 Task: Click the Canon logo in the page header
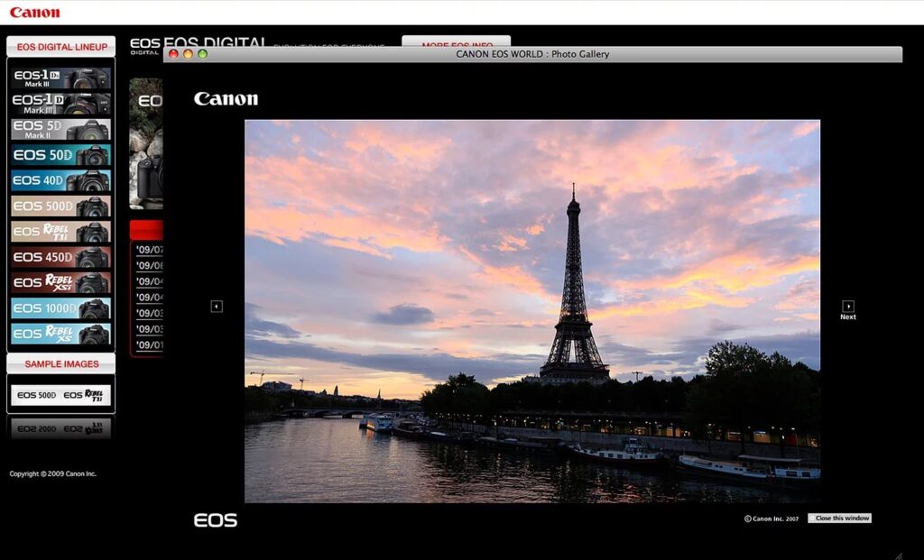(35, 13)
